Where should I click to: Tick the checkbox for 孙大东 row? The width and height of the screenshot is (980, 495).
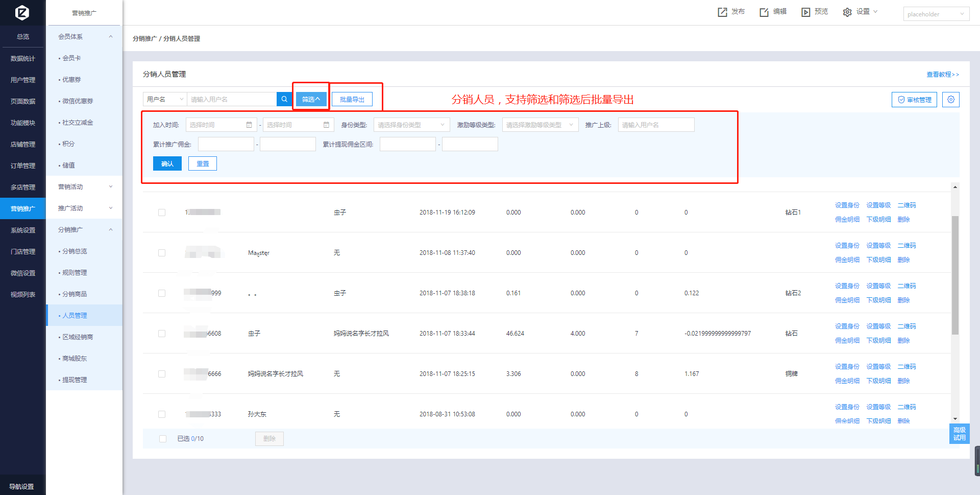[162, 414]
